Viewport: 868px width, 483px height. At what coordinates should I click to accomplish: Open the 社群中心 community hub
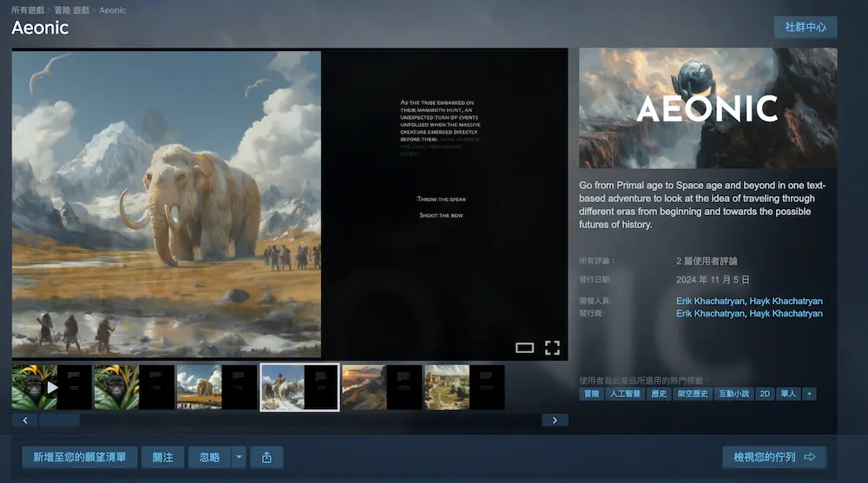pyautogui.click(x=805, y=27)
